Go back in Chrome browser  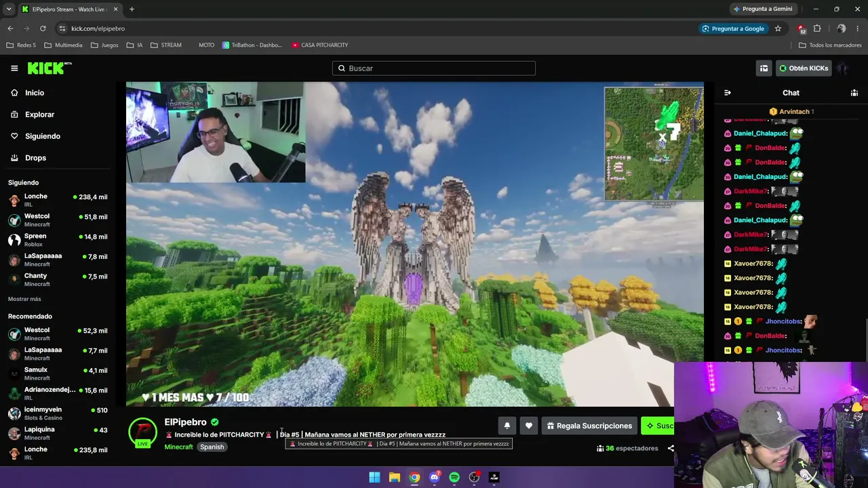point(10,28)
